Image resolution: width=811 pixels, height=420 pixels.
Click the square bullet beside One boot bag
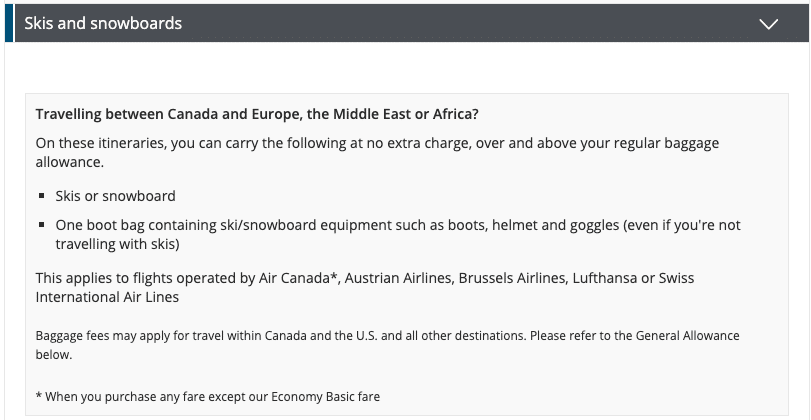click(x=43, y=227)
